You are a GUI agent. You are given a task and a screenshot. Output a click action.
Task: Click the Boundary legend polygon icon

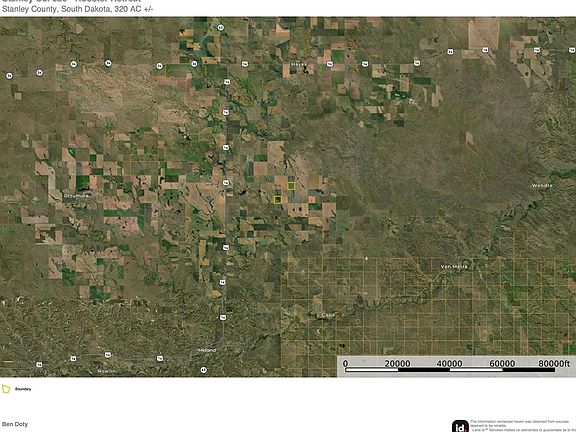click(x=6, y=389)
